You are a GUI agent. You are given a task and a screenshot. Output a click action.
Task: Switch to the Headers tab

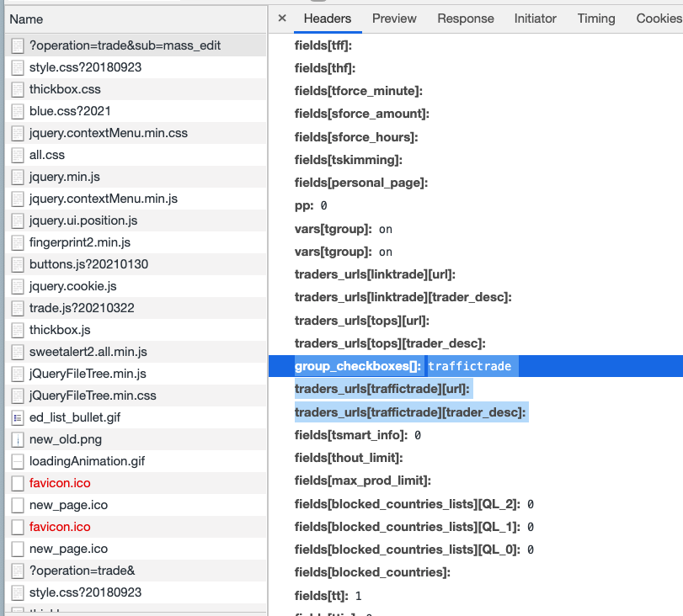[x=328, y=19]
